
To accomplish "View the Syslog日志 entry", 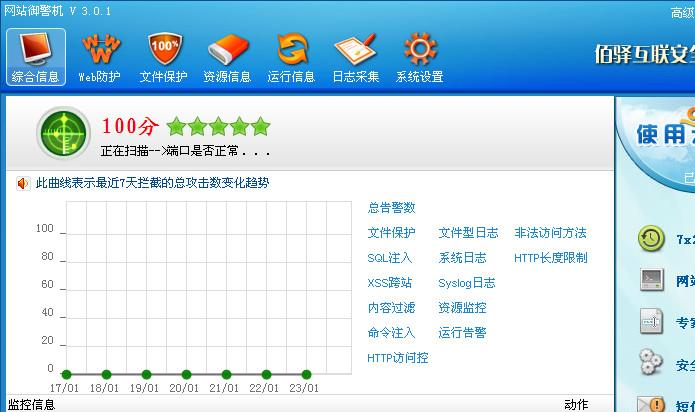I will click(466, 283).
